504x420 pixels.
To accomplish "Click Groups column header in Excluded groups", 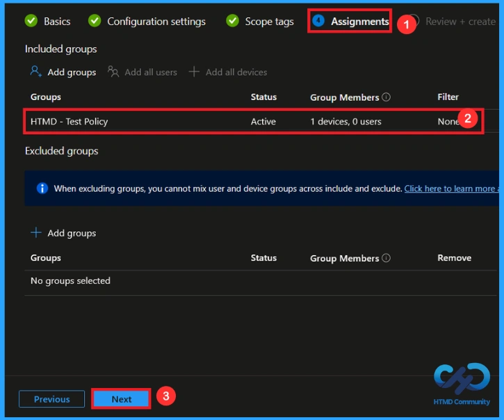I will tap(46, 258).
